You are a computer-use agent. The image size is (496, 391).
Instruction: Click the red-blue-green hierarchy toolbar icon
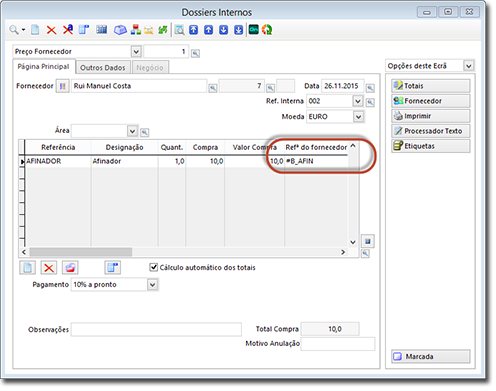click(135, 30)
